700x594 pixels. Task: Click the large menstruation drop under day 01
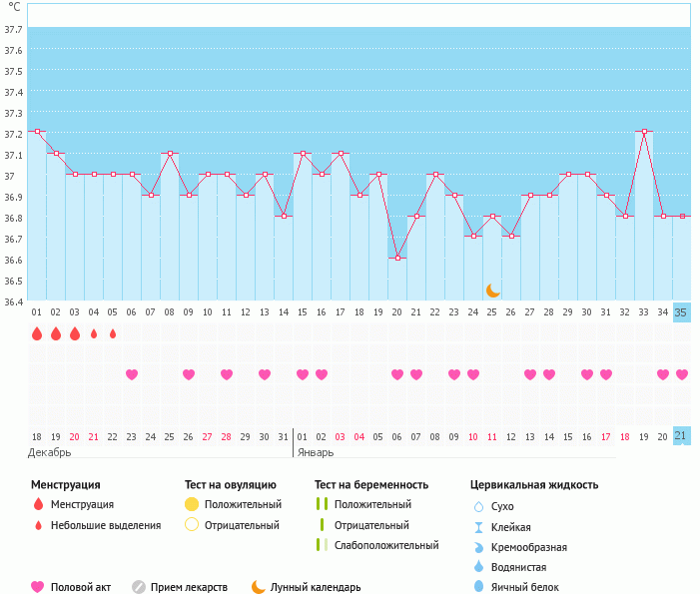click(x=37, y=333)
